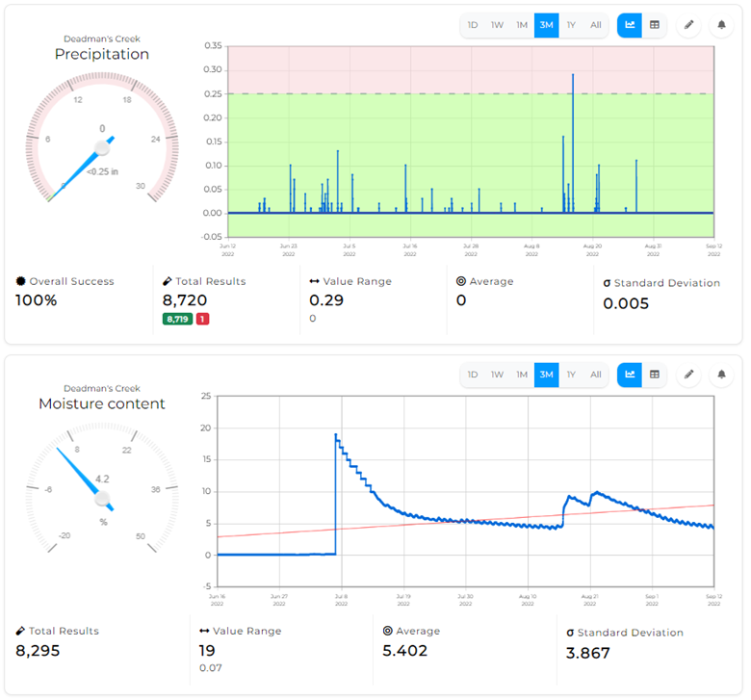Click the Precipitation Total Results 8,720 value
The image size is (751, 700).
(x=185, y=300)
